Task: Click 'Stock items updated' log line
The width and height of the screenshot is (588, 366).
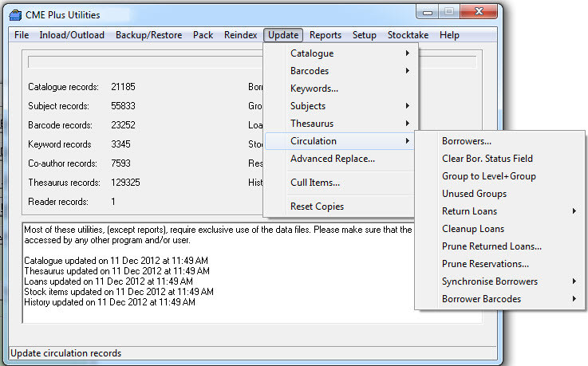Action: [x=119, y=292]
